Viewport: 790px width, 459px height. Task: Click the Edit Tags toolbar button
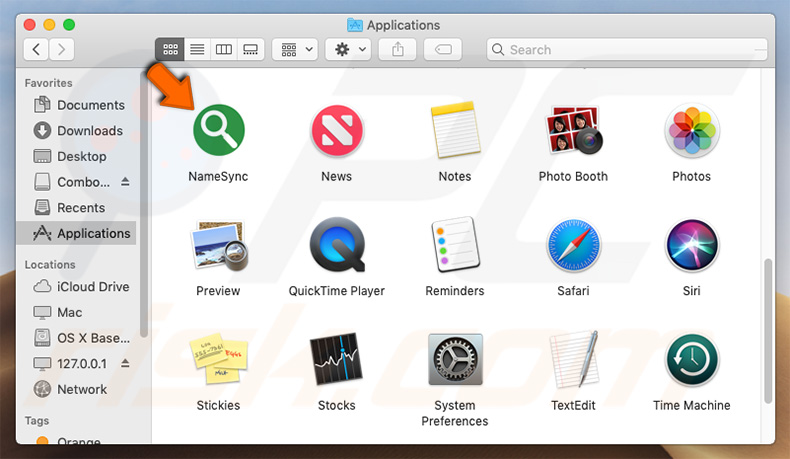443,49
